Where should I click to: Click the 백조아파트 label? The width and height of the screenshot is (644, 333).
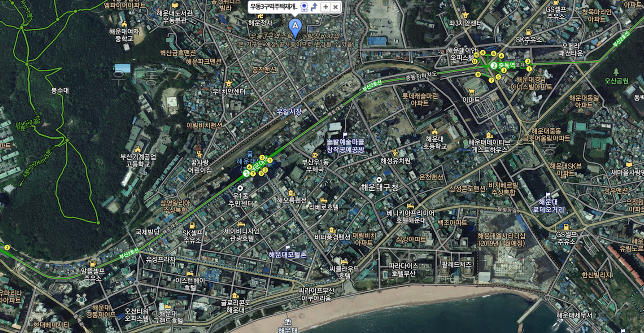click(x=452, y=223)
